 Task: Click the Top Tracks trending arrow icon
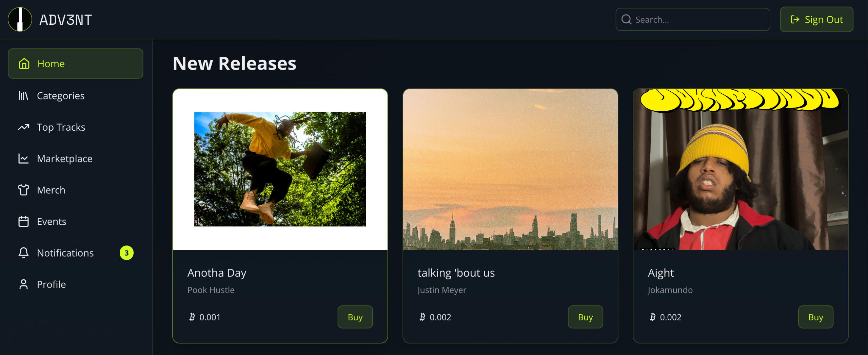tap(23, 127)
